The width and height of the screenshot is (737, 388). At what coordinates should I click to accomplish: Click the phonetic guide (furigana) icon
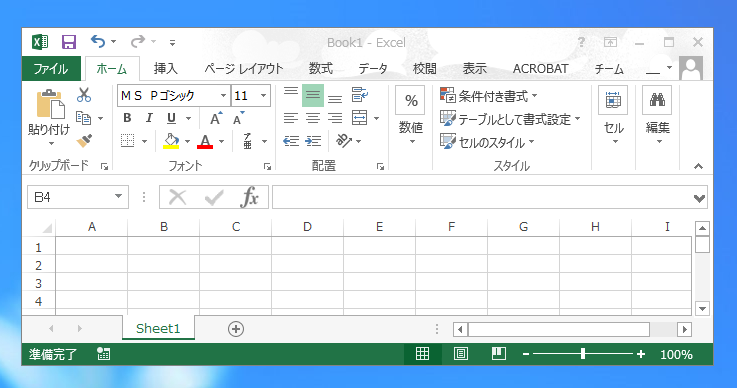coord(248,141)
